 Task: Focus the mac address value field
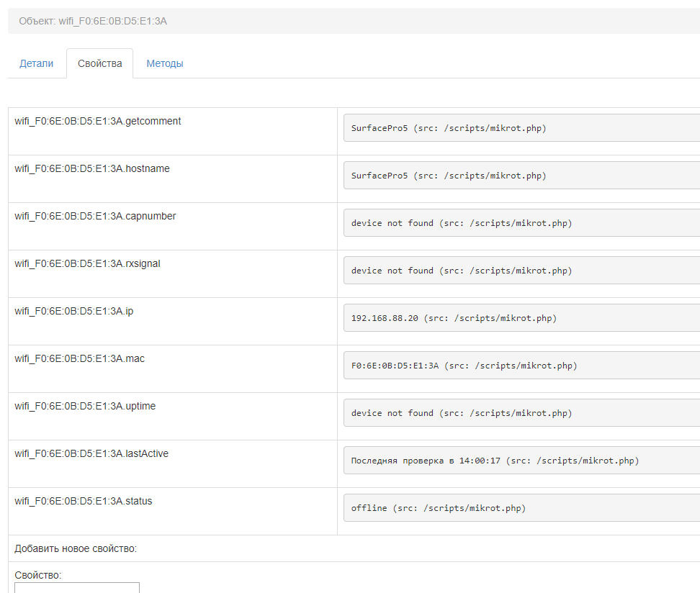(x=521, y=366)
